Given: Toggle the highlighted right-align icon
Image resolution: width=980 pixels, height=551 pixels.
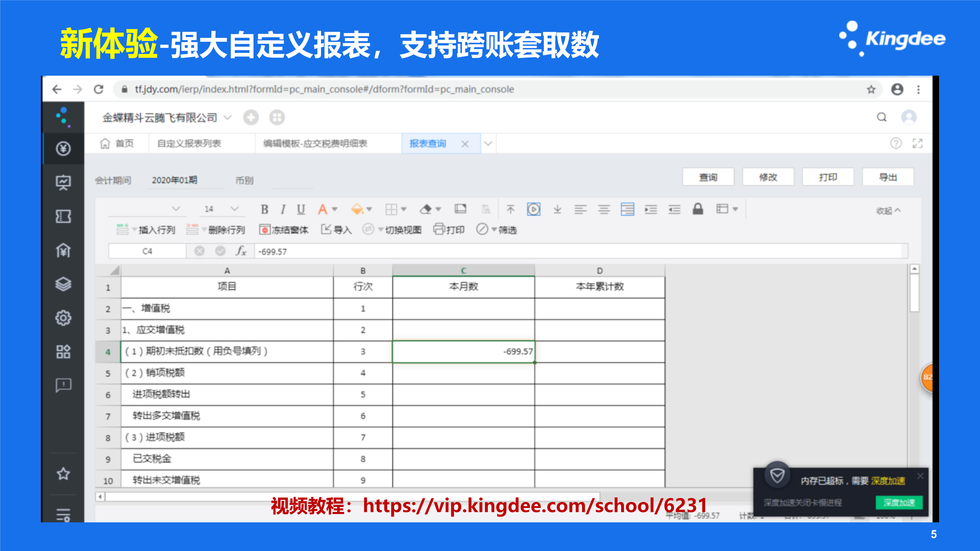Looking at the screenshot, I should (x=627, y=209).
